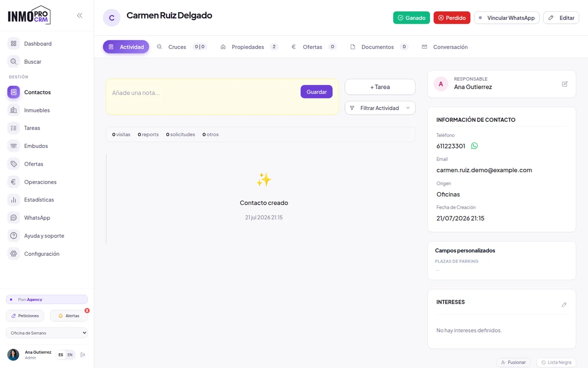
Task: Click the WhatsApp chat icon in sidebar
Action: tap(13, 218)
